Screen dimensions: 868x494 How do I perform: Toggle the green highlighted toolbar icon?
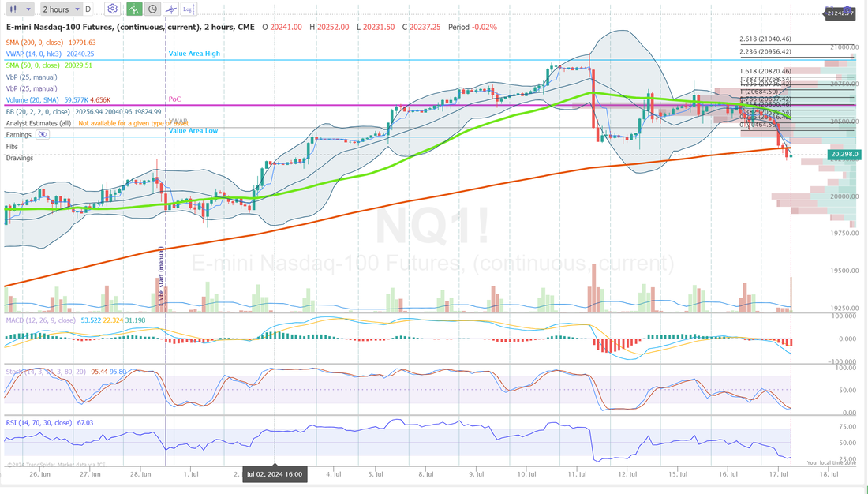[x=134, y=9]
